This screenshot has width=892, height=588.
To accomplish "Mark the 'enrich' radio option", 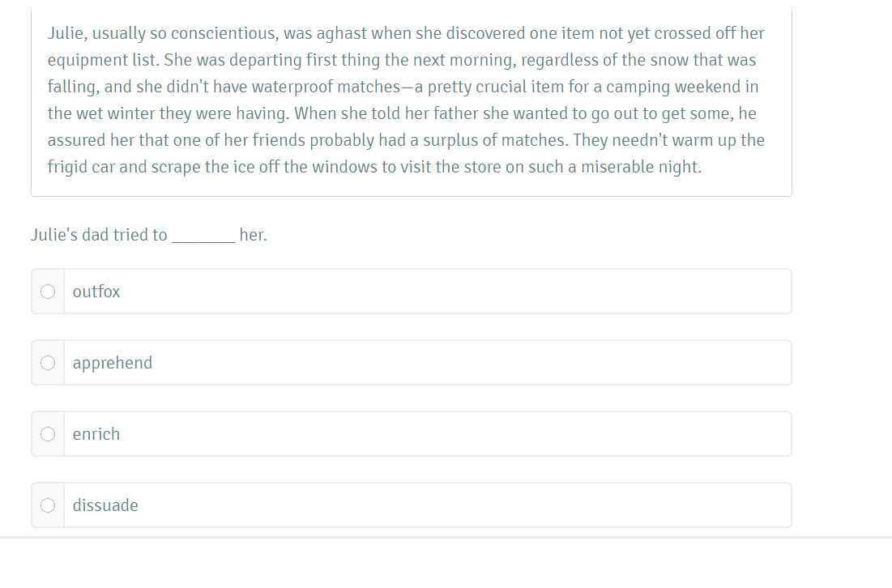I will pos(48,434).
